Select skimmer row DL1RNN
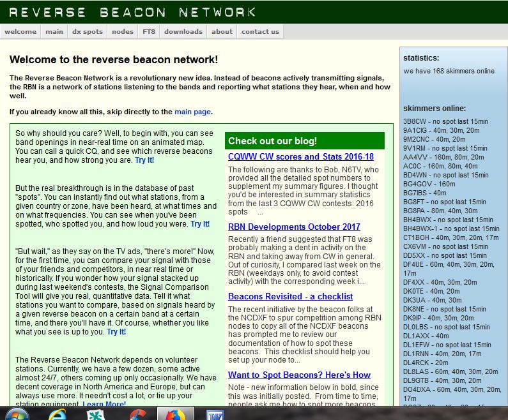The width and height of the screenshot is (508, 420). [x=442, y=354]
